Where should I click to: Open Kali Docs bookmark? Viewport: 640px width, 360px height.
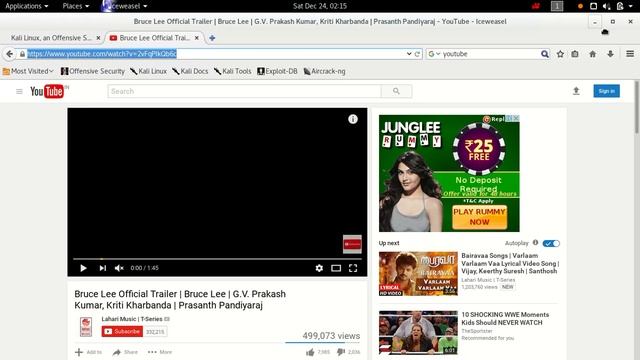(x=190, y=71)
